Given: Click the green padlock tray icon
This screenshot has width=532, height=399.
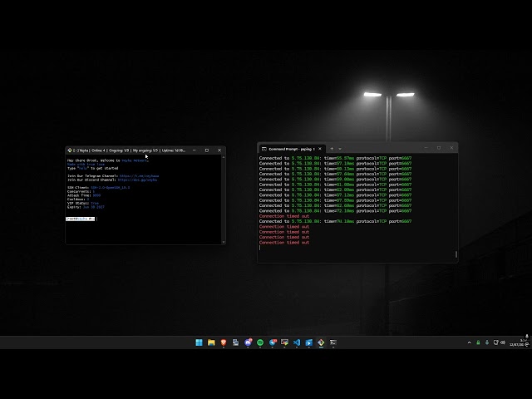Looking at the screenshot, I should pos(478,342).
